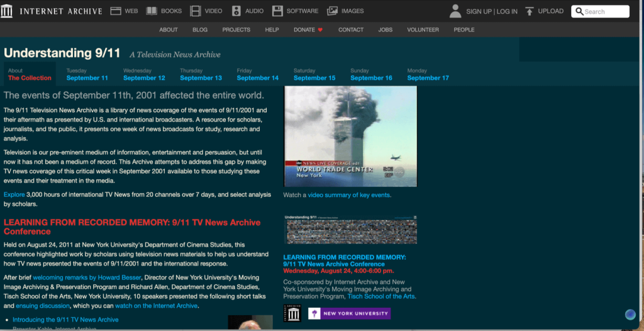Open the Video filmstrip icon
Viewport: 644px width, 331px height.
(196, 11)
